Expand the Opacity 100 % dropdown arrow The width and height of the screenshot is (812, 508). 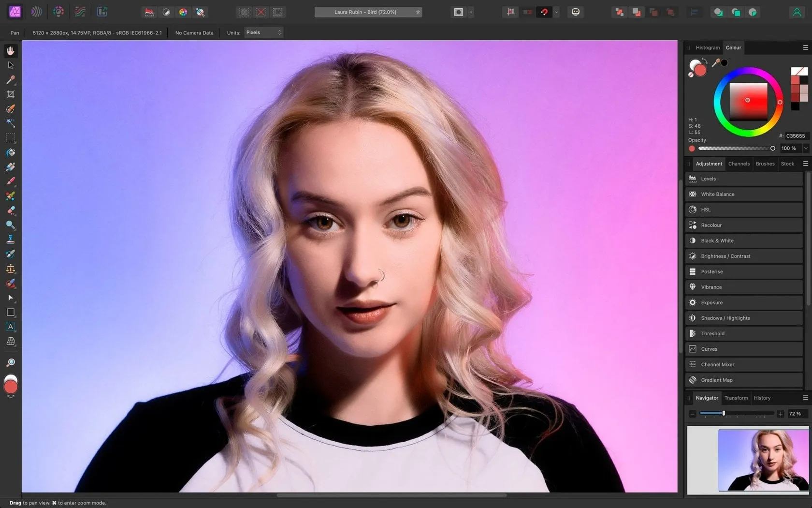805,149
